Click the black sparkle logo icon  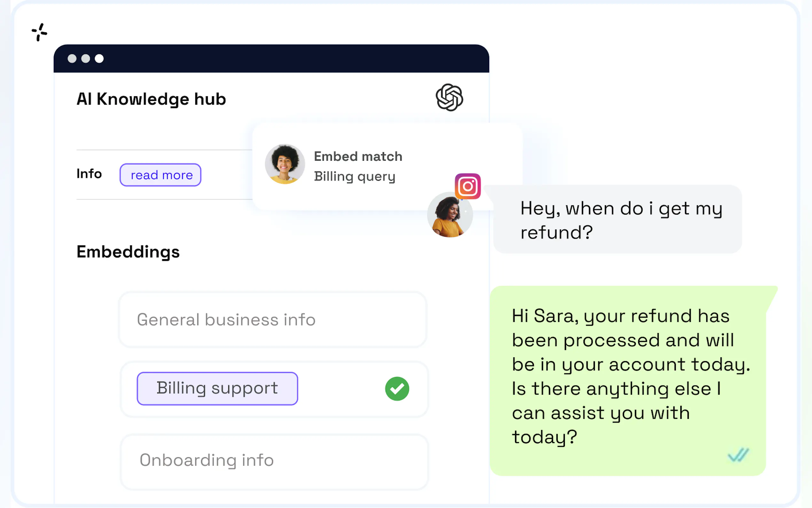(39, 32)
